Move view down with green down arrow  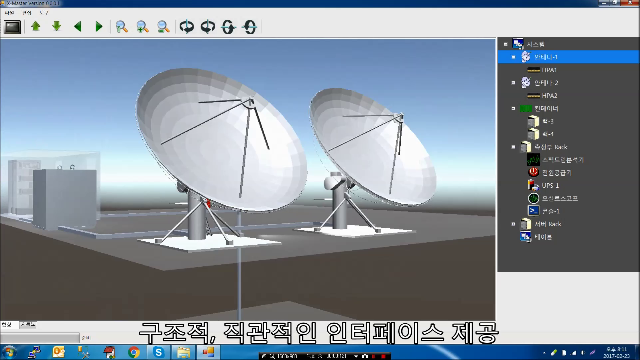pos(57,27)
